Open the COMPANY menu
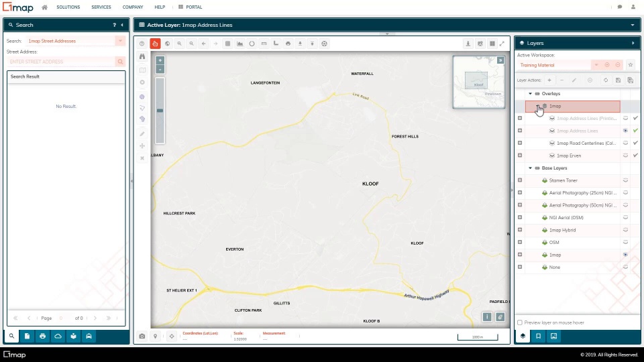The image size is (644, 362). point(133,7)
